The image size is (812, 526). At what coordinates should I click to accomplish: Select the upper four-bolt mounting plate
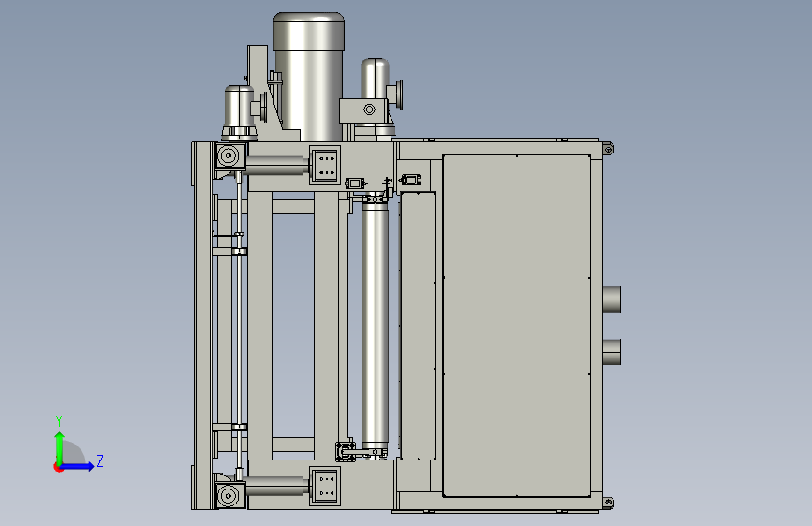(x=325, y=165)
